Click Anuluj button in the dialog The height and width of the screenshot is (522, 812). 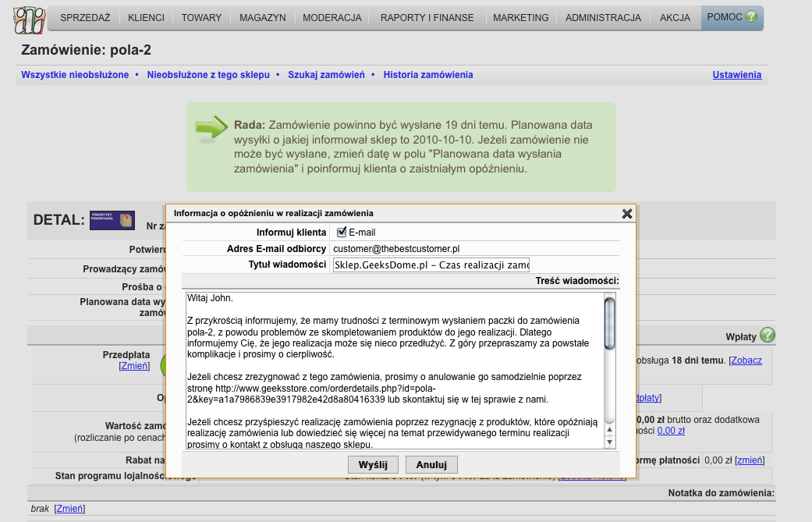coord(431,464)
